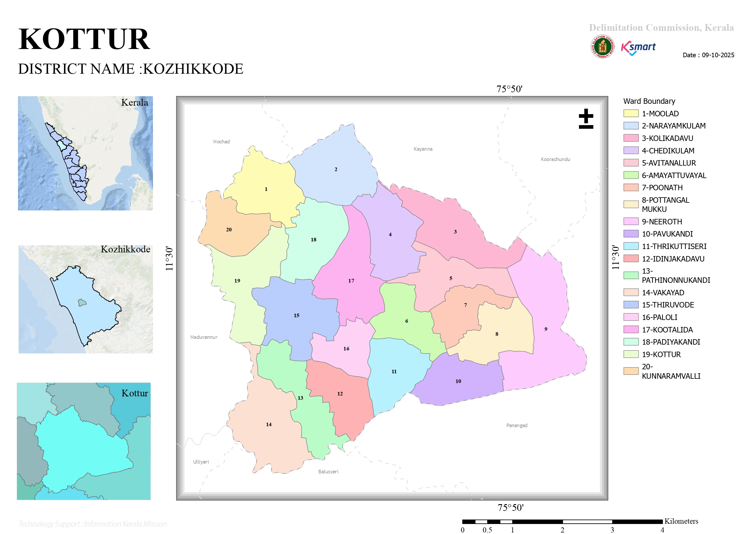Open the Kerala inset map thumbnail
Screen dimensions: 756x534
coord(85,153)
